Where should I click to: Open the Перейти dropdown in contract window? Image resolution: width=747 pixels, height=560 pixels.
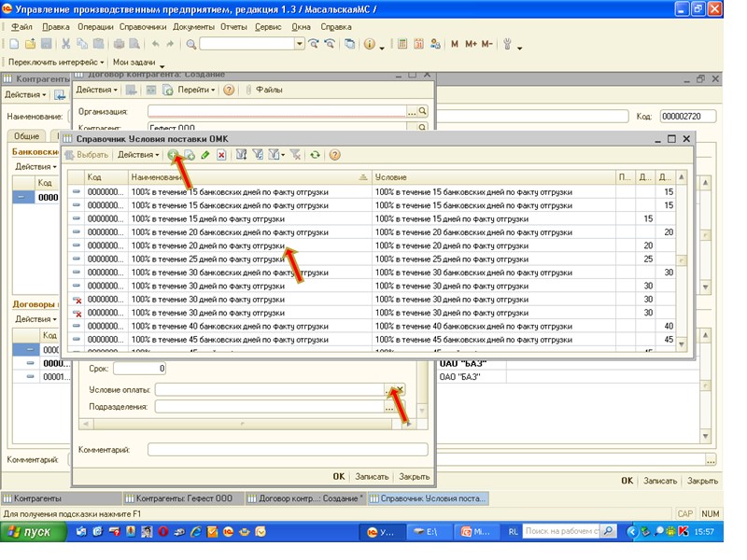coord(197,90)
